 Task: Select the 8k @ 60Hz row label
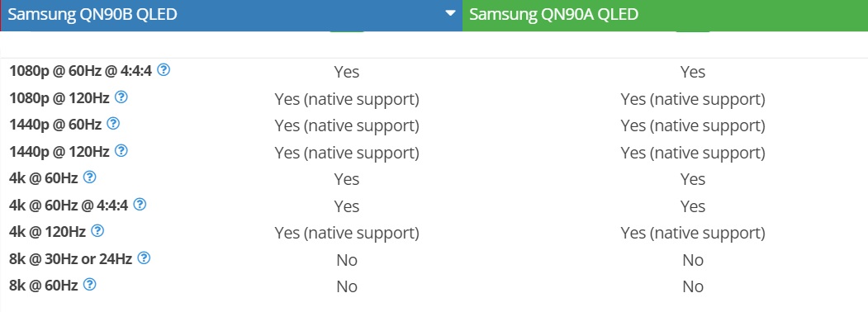coord(43,286)
